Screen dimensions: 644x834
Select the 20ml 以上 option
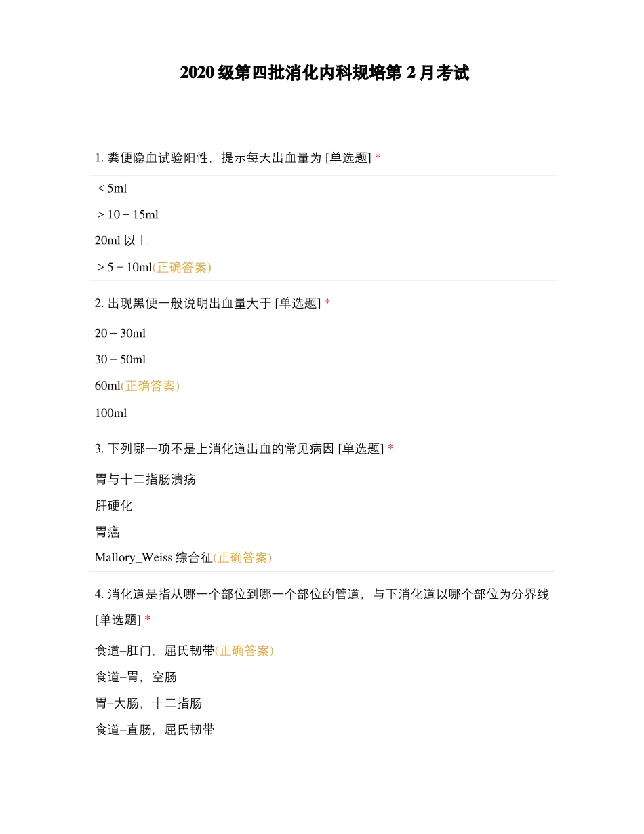pos(121,241)
